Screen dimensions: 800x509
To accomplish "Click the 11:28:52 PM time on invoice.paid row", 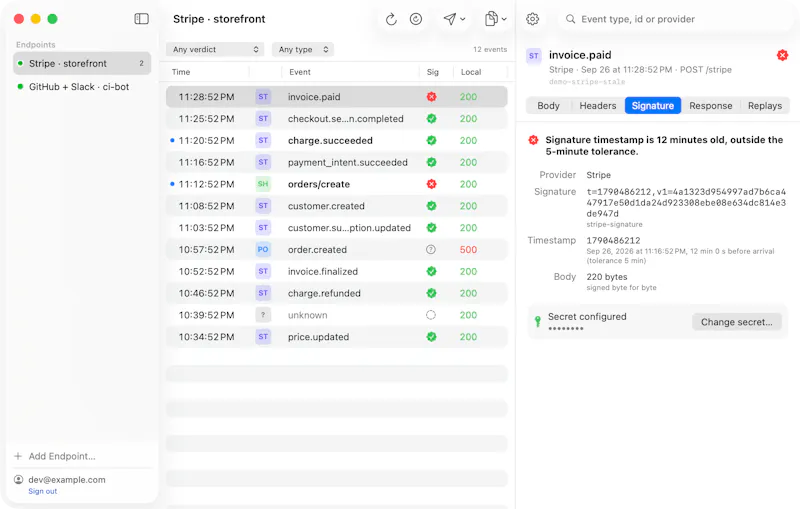I will click(x=206, y=96).
